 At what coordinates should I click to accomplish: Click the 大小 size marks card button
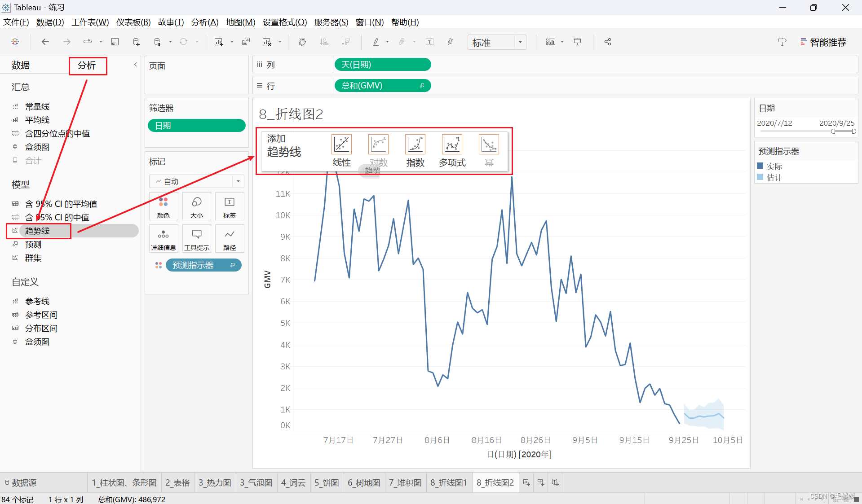(197, 206)
